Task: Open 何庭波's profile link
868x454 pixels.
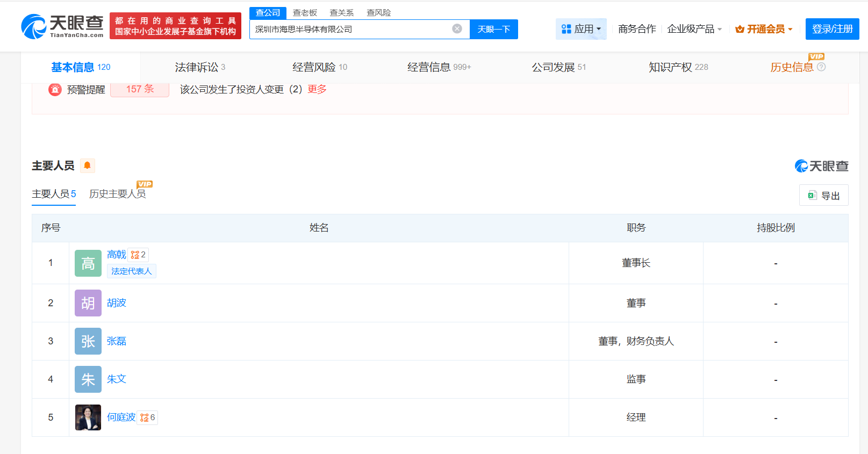Action: pos(121,417)
